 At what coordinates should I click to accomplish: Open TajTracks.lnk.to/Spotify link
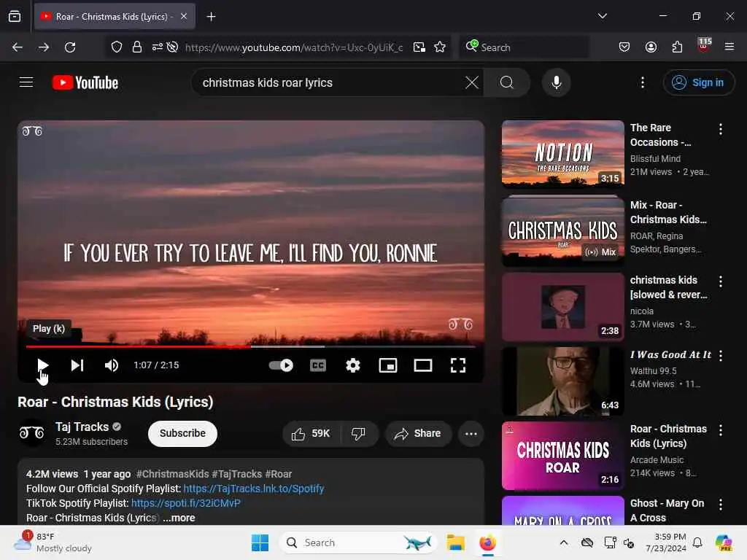point(254,489)
